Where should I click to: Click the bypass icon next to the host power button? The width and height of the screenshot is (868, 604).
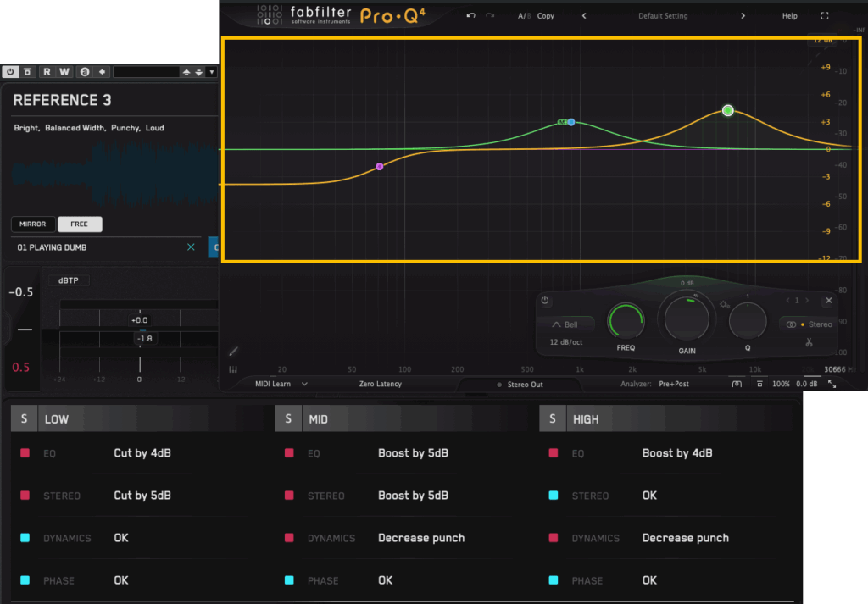click(27, 72)
